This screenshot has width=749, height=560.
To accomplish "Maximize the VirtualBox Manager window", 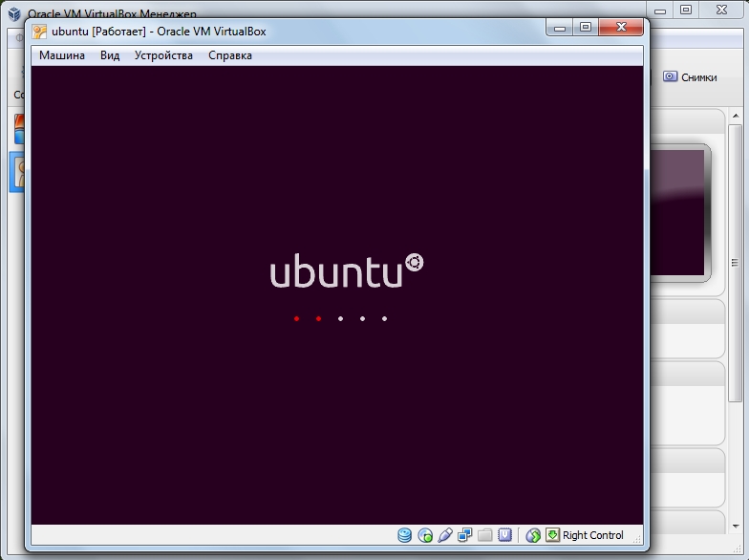I will [686, 11].
